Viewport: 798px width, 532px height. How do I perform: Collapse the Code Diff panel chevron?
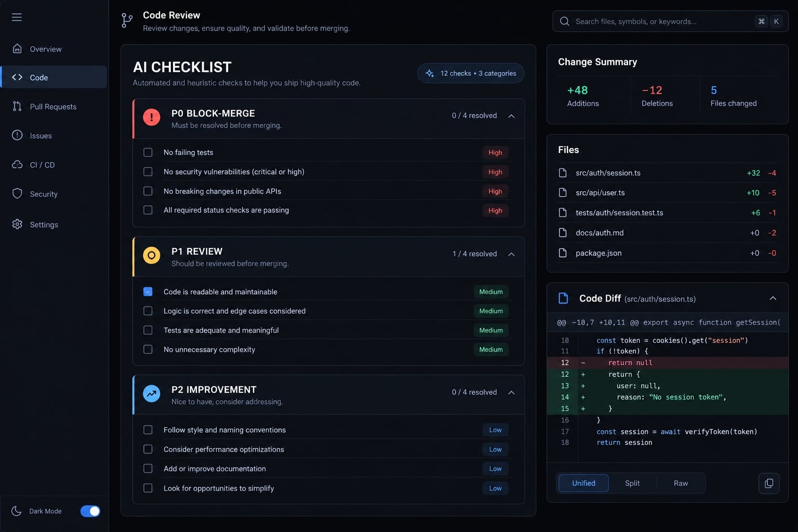[x=773, y=298]
